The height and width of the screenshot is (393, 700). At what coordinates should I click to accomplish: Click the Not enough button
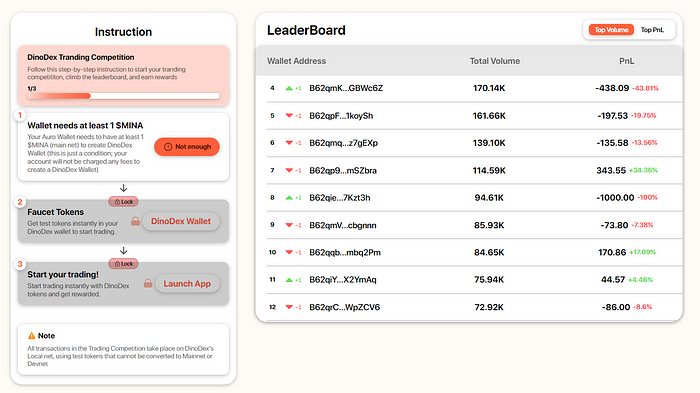coord(187,147)
